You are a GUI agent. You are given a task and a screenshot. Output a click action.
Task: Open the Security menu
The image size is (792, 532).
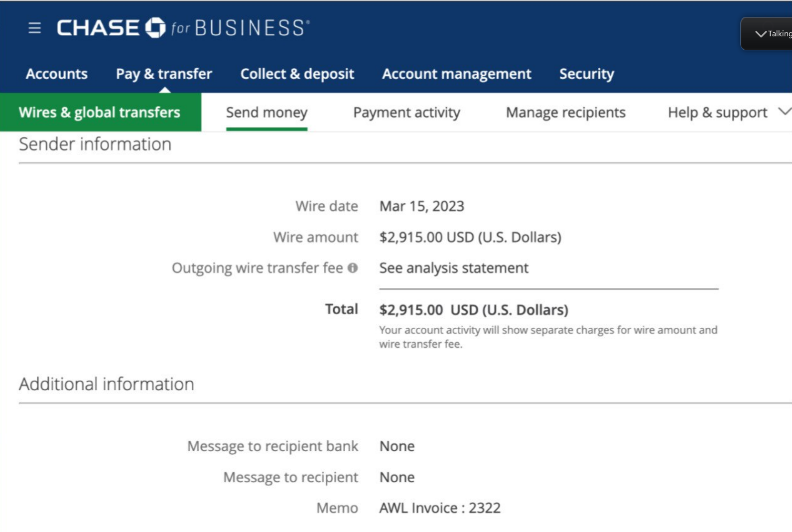click(587, 74)
